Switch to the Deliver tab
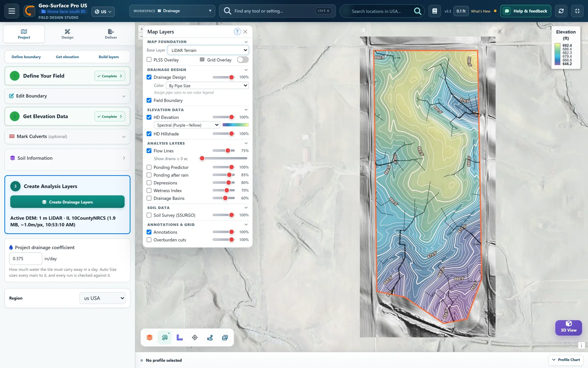 pos(111,34)
